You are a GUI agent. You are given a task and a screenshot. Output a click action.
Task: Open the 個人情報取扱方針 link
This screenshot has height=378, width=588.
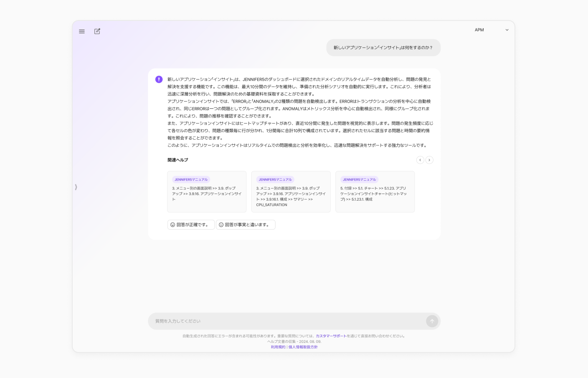click(303, 347)
